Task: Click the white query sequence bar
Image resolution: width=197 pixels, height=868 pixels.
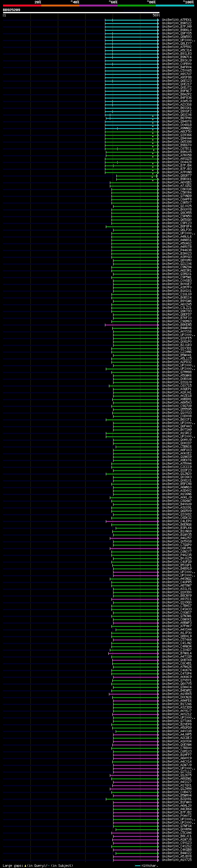Action: 81,13
